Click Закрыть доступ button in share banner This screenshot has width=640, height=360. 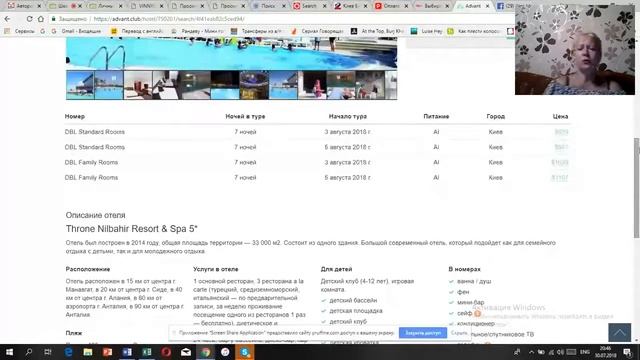click(x=423, y=333)
